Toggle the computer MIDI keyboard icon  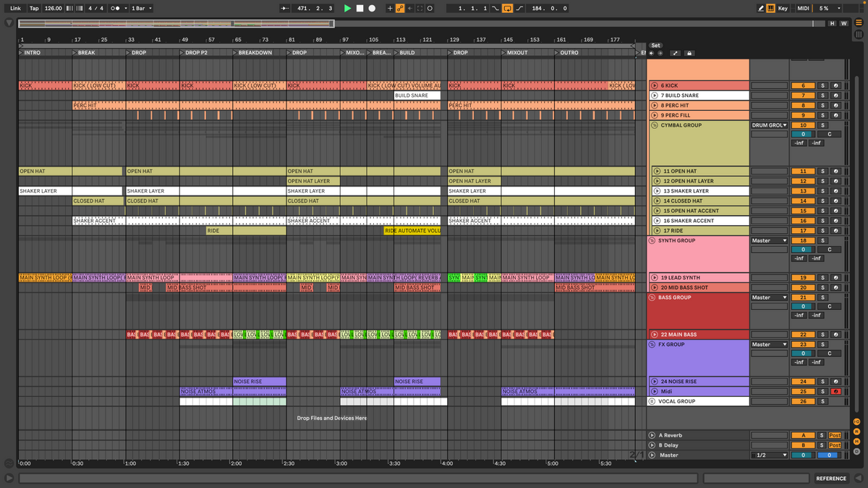770,8
